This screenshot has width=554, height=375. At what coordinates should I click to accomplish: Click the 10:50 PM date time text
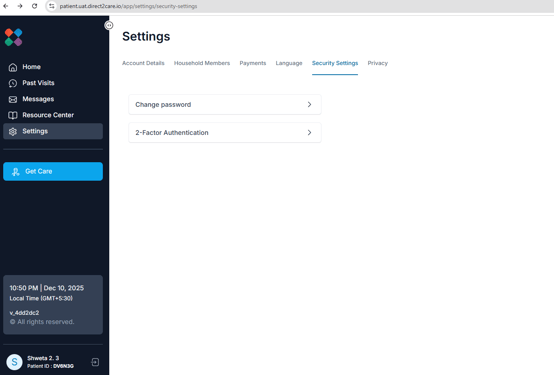47,288
